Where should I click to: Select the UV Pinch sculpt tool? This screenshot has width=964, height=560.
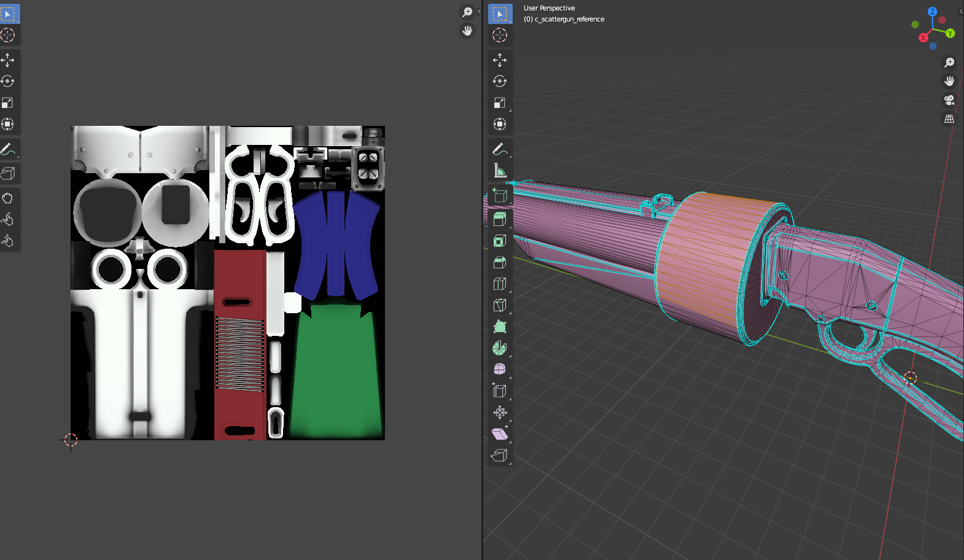[x=9, y=241]
